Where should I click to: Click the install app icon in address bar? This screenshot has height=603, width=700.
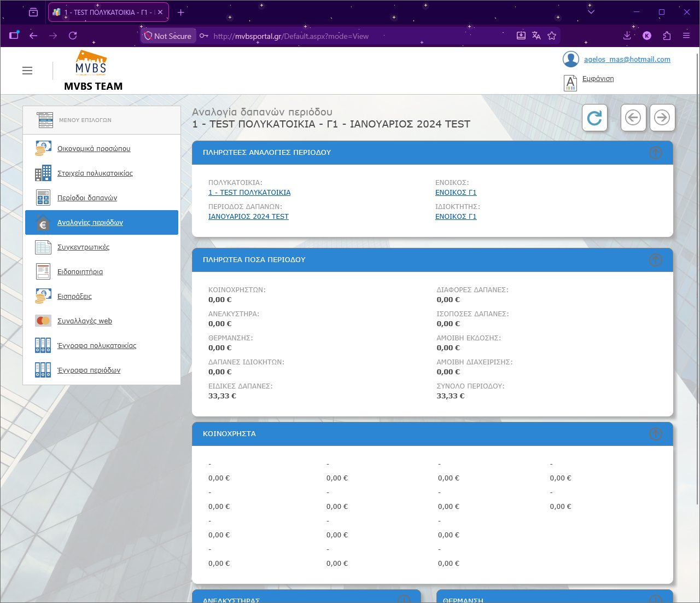[521, 36]
